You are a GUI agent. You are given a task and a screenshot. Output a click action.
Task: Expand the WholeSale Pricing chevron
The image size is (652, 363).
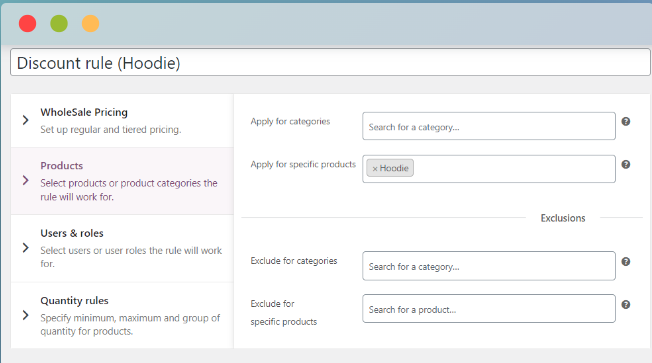point(25,120)
